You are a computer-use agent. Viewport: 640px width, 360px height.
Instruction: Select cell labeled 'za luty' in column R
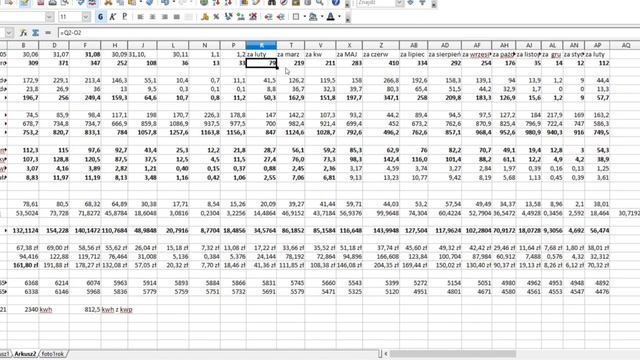click(x=261, y=54)
